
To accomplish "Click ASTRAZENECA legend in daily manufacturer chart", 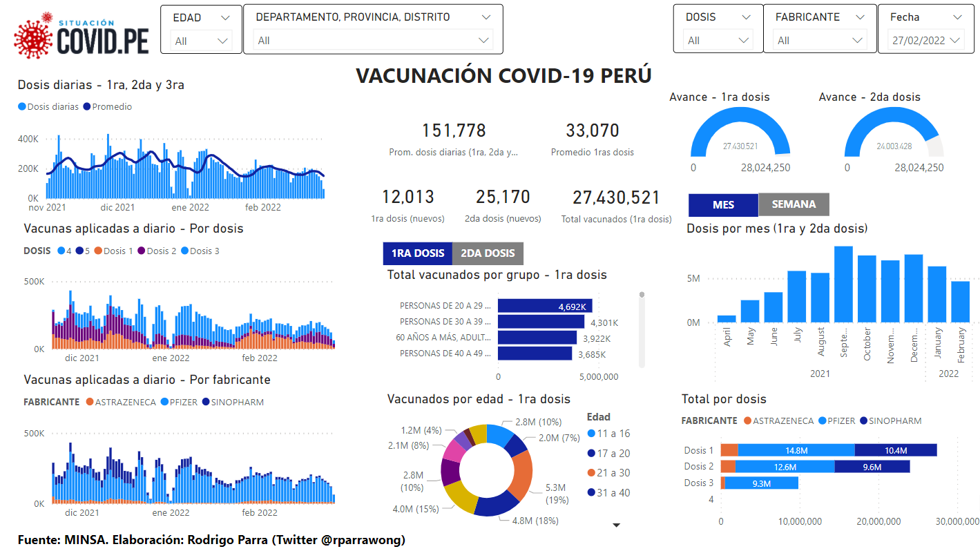I will pos(121,402).
